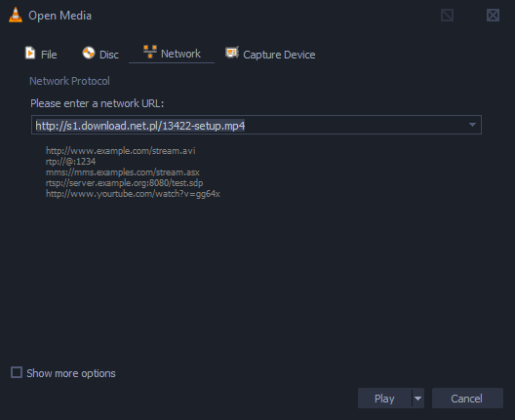Open the Play button's dropdown arrow
Screen dimensions: 515x420
pyautogui.click(x=417, y=399)
